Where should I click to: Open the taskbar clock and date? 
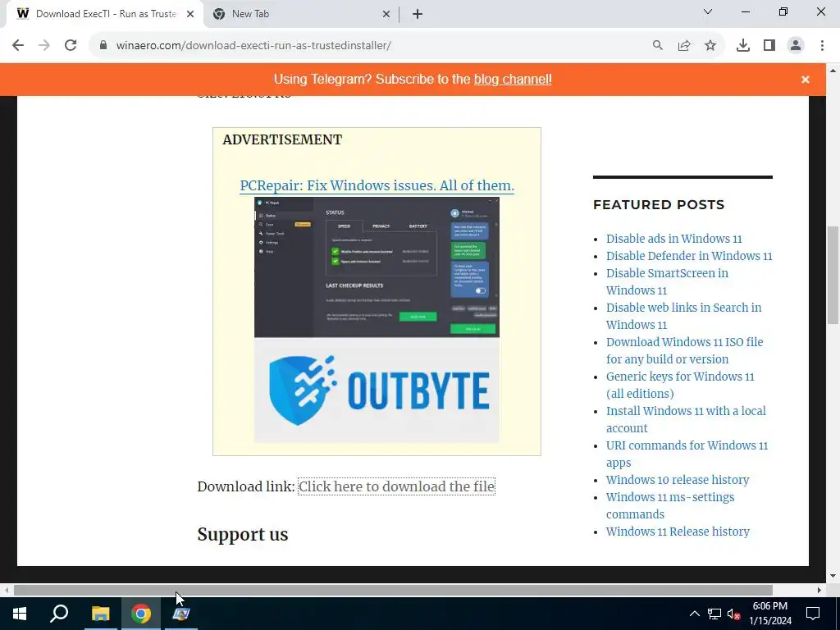[769, 614]
